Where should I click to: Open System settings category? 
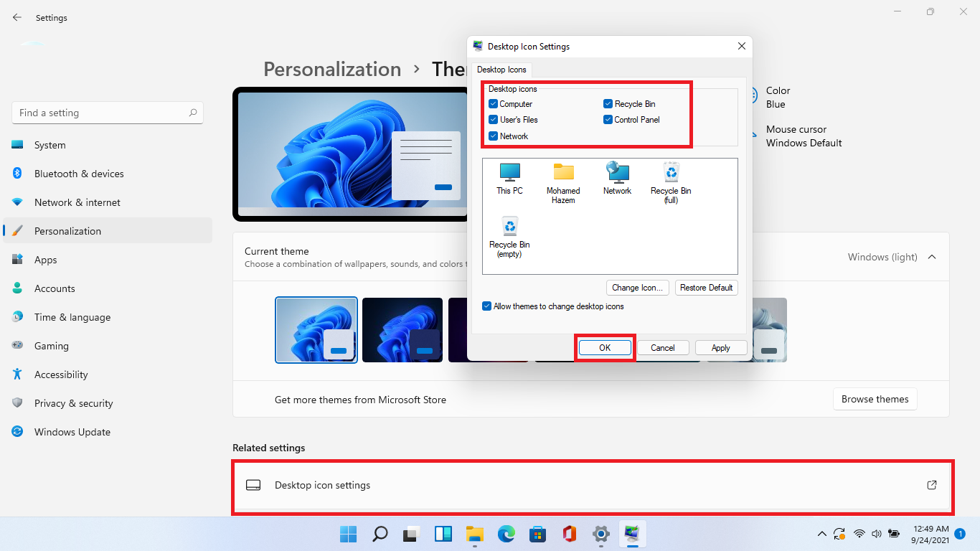point(108,145)
